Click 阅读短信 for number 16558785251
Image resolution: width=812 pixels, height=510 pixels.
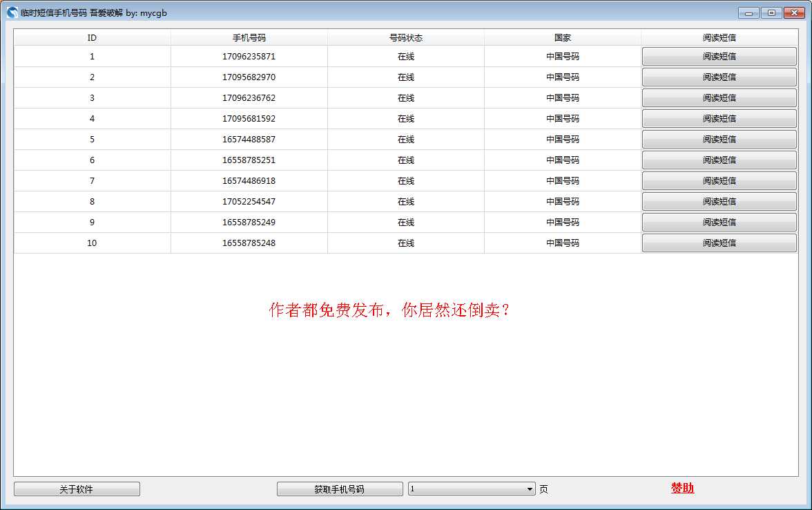[719, 160]
